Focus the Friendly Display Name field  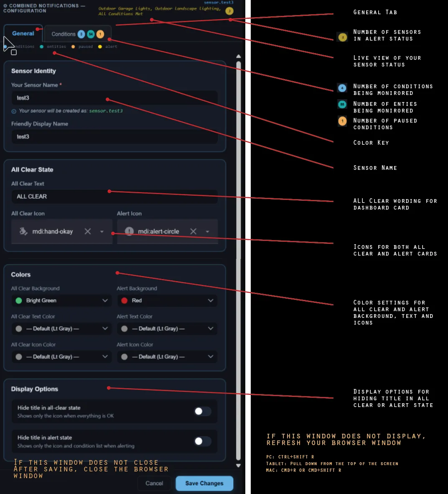click(x=115, y=137)
